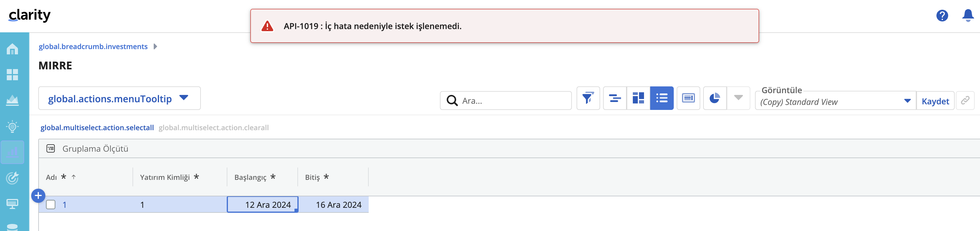The width and height of the screenshot is (980, 231).
Task: Click the global.multiselect.action.selectall link
Action: click(x=97, y=128)
